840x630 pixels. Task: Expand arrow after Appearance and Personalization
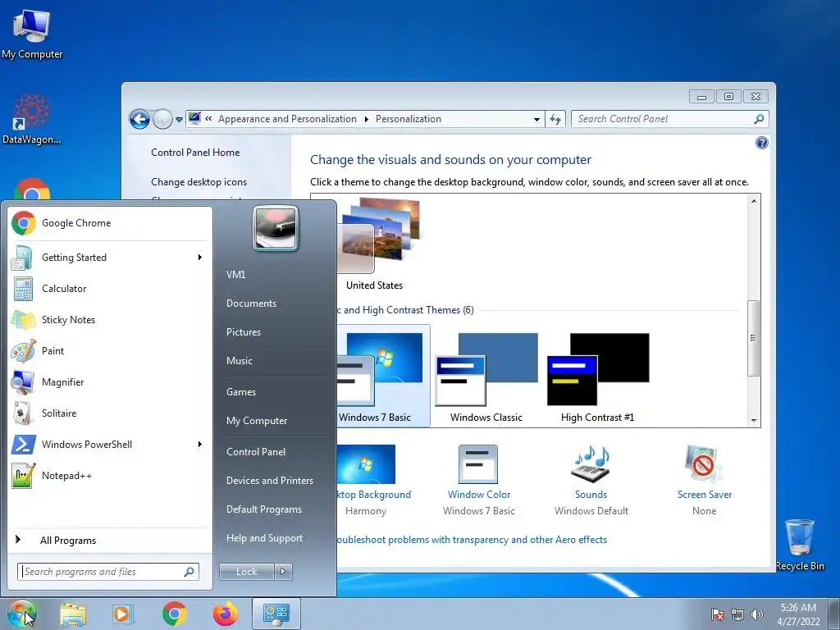pos(367,119)
